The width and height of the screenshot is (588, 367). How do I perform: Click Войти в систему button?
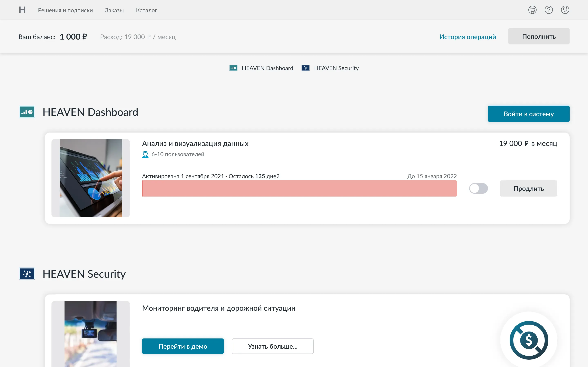[528, 114]
